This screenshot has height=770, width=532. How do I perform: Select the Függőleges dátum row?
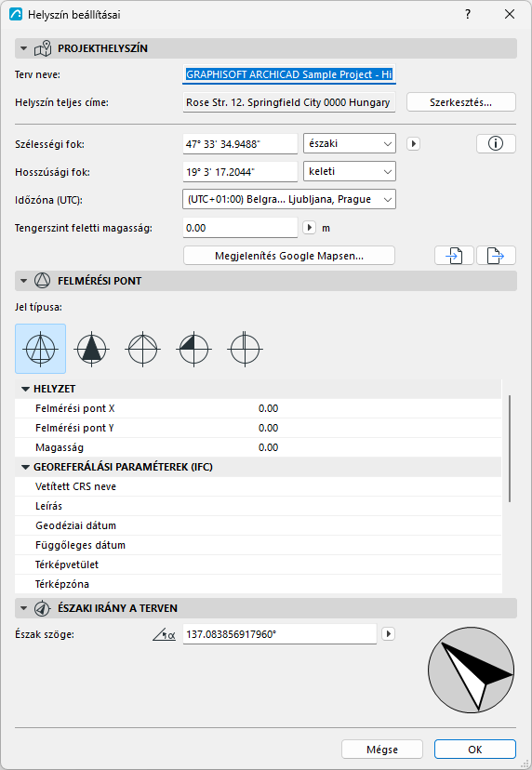pyautogui.click(x=259, y=545)
